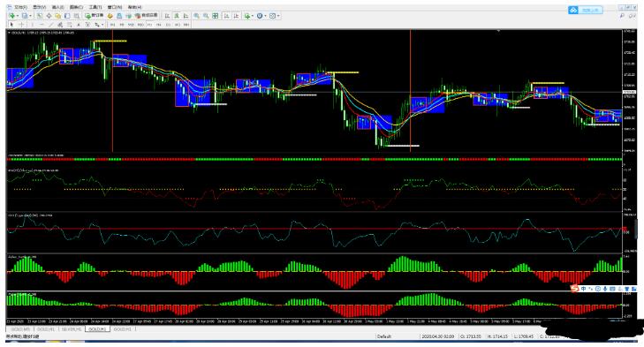Toggle the AutoTrading button

click(x=147, y=16)
